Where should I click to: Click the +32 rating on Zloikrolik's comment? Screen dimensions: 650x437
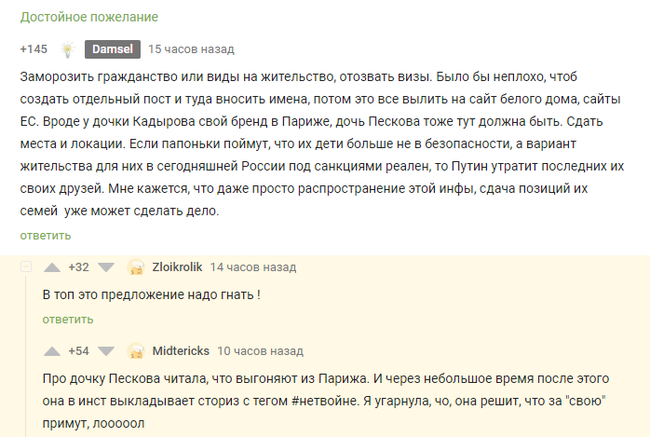click(x=79, y=268)
